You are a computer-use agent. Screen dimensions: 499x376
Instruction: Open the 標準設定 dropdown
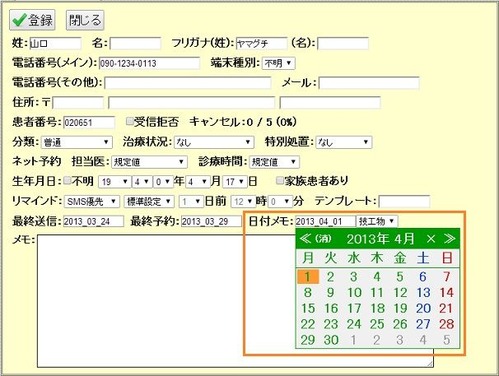point(149,201)
